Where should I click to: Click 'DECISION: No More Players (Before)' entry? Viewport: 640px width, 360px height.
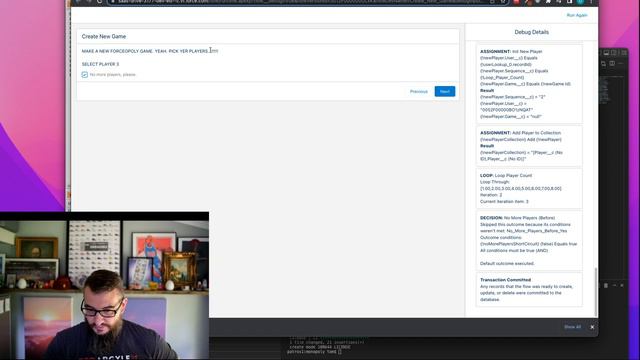tap(529, 240)
